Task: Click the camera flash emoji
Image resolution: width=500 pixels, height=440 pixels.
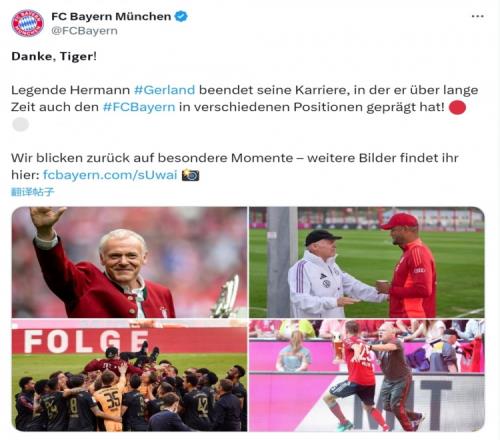Action: point(190,175)
